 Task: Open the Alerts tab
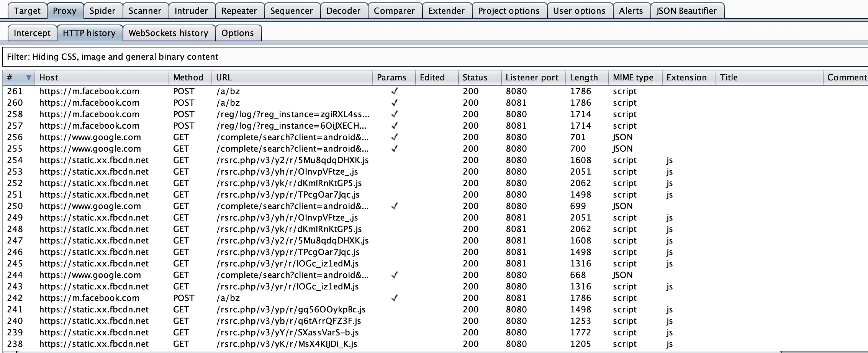pos(631,11)
